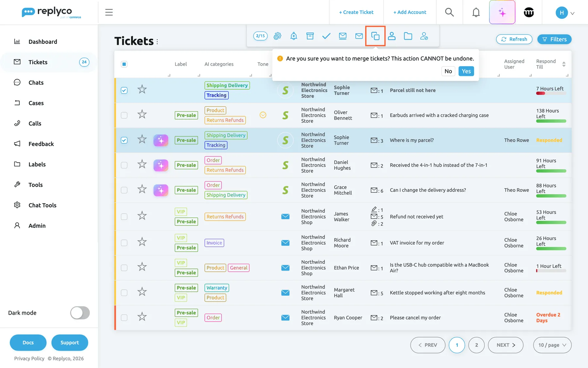Image resolution: width=588 pixels, height=368 pixels.
Task: Open Cases in the sidebar
Action: (36, 103)
